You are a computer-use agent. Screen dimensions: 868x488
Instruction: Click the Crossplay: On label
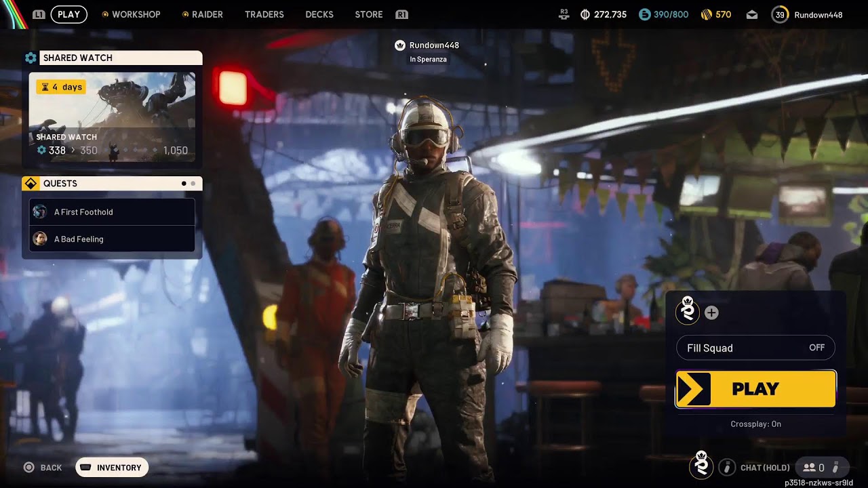pos(755,424)
